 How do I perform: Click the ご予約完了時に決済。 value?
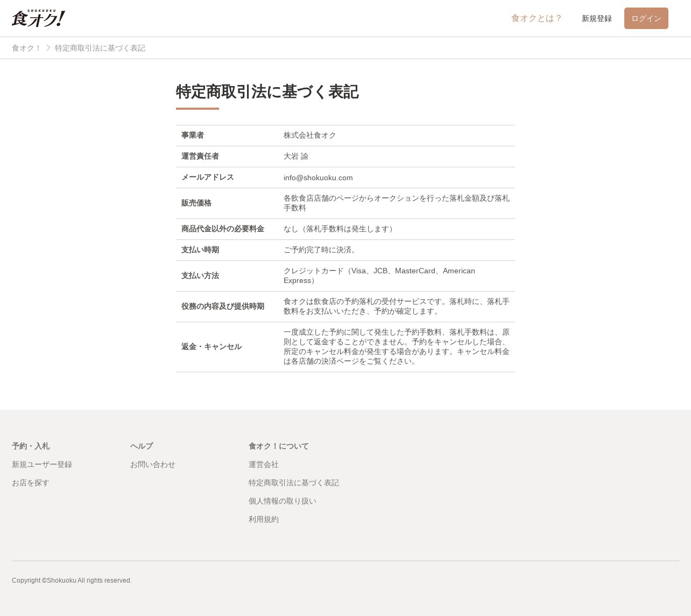(321, 250)
